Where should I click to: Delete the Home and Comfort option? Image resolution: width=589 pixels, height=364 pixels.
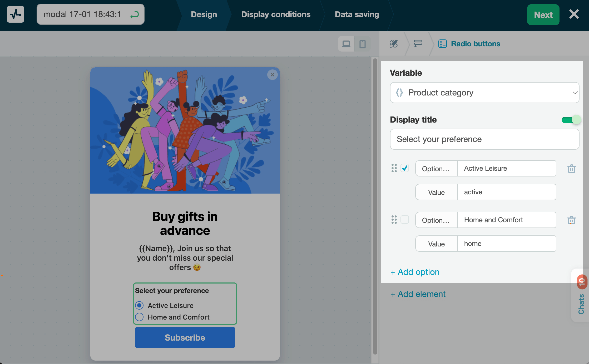(571, 220)
